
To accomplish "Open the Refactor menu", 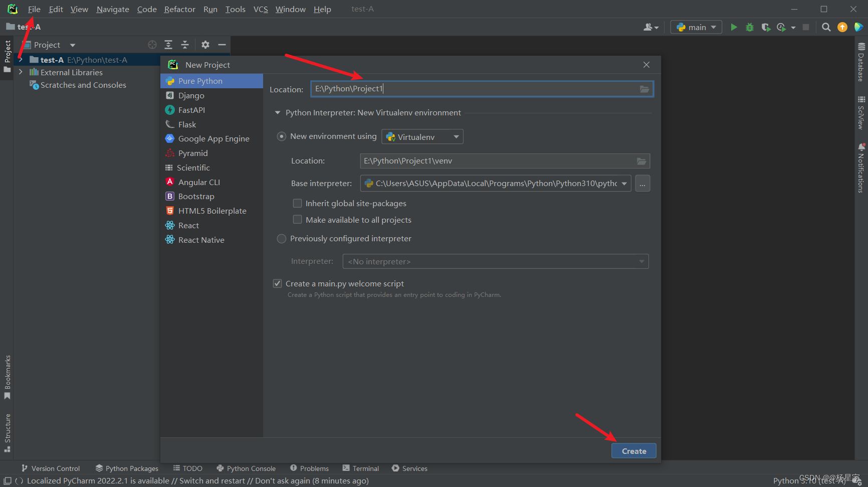I will [179, 9].
